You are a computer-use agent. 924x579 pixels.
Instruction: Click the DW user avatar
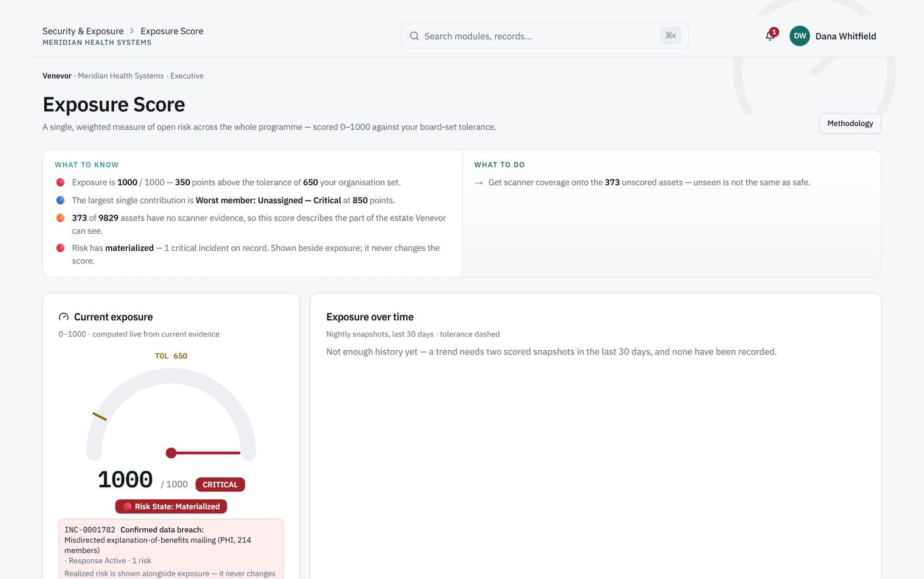click(x=800, y=36)
